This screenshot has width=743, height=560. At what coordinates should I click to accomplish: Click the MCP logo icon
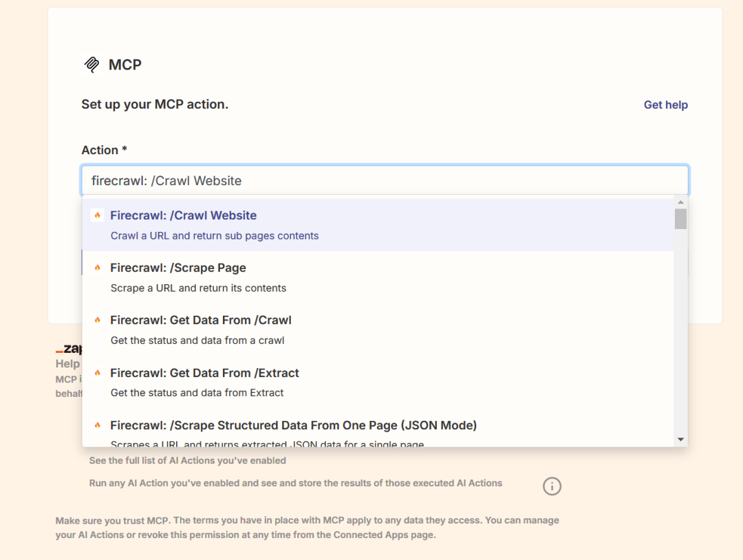[x=91, y=65]
